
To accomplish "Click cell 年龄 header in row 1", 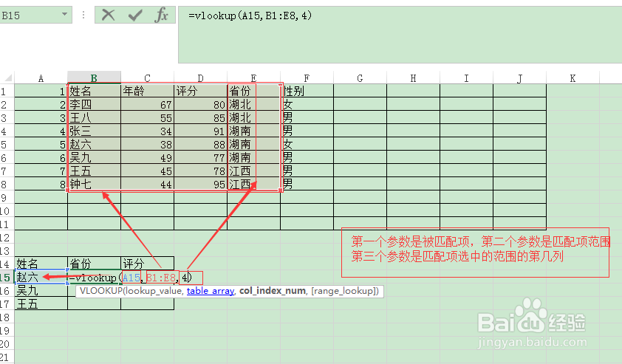I will coord(147,91).
